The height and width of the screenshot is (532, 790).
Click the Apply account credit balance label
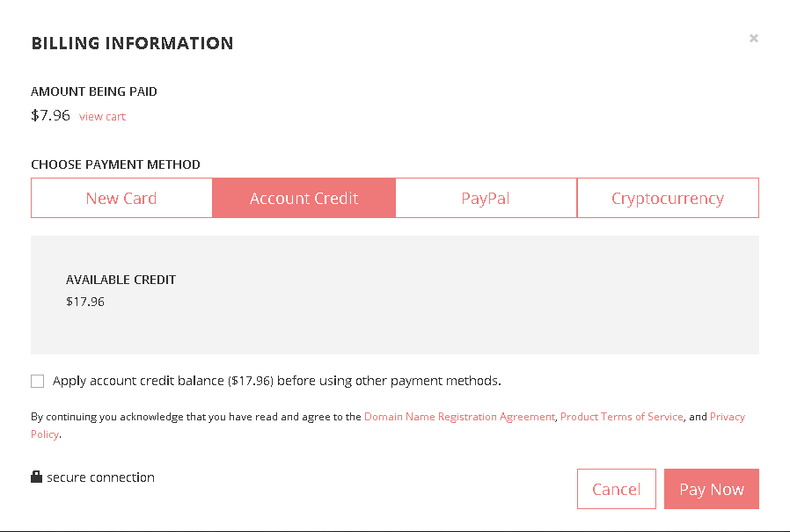tap(276, 381)
